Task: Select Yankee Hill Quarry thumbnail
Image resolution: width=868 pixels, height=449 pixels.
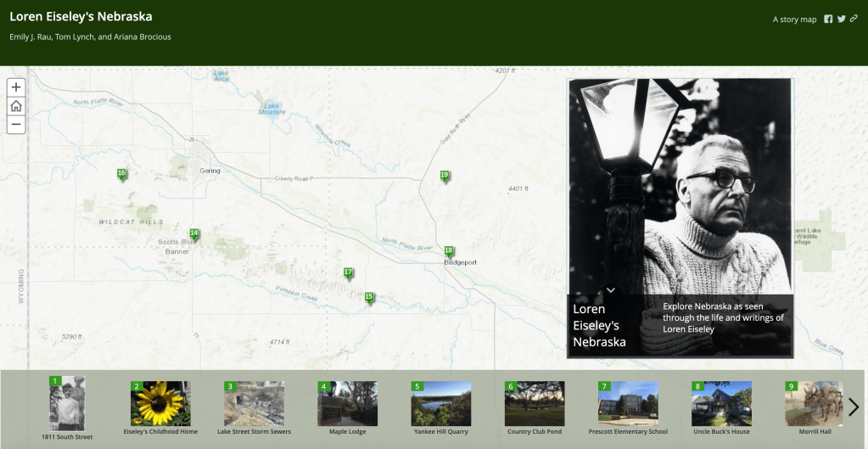Action: pyautogui.click(x=440, y=404)
